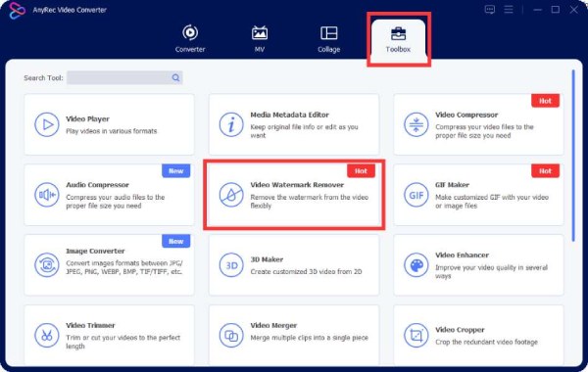Click the New badge on Image Converter
The image size is (588, 372).
(175, 241)
